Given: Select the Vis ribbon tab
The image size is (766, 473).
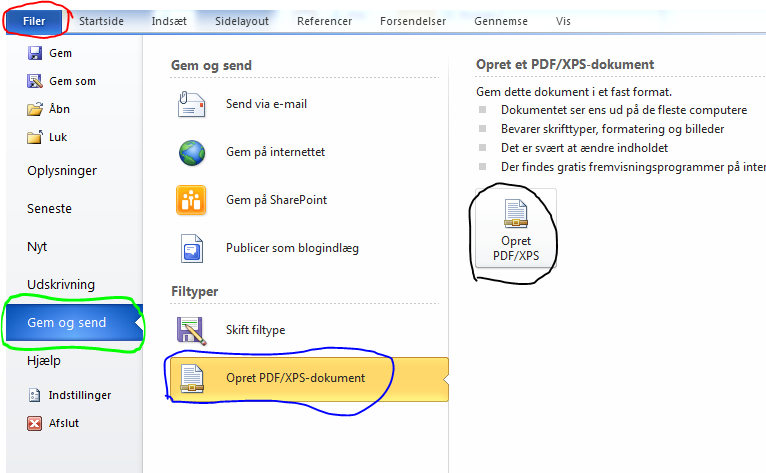Looking at the screenshot, I should [x=563, y=22].
